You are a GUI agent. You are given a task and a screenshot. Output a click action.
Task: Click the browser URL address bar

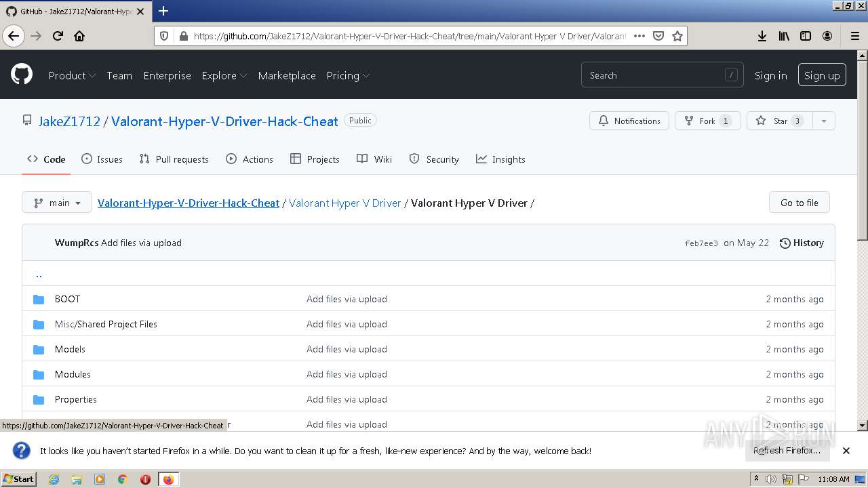pyautogui.click(x=410, y=36)
